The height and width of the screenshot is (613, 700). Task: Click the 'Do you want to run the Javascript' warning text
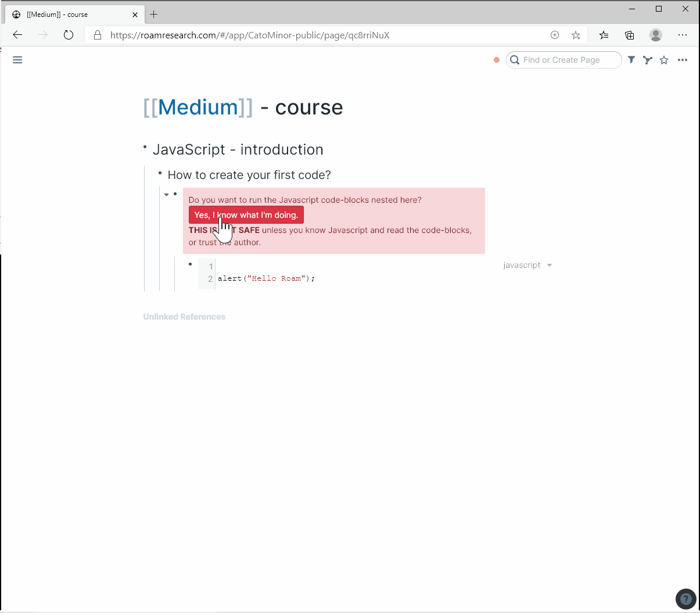coord(305,200)
